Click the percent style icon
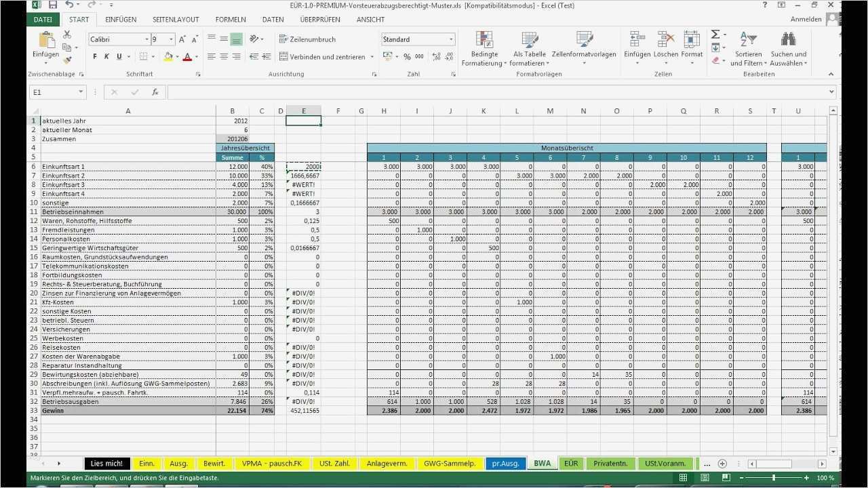Image resolution: width=868 pixels, height=488 pixels. click(407, 57)
